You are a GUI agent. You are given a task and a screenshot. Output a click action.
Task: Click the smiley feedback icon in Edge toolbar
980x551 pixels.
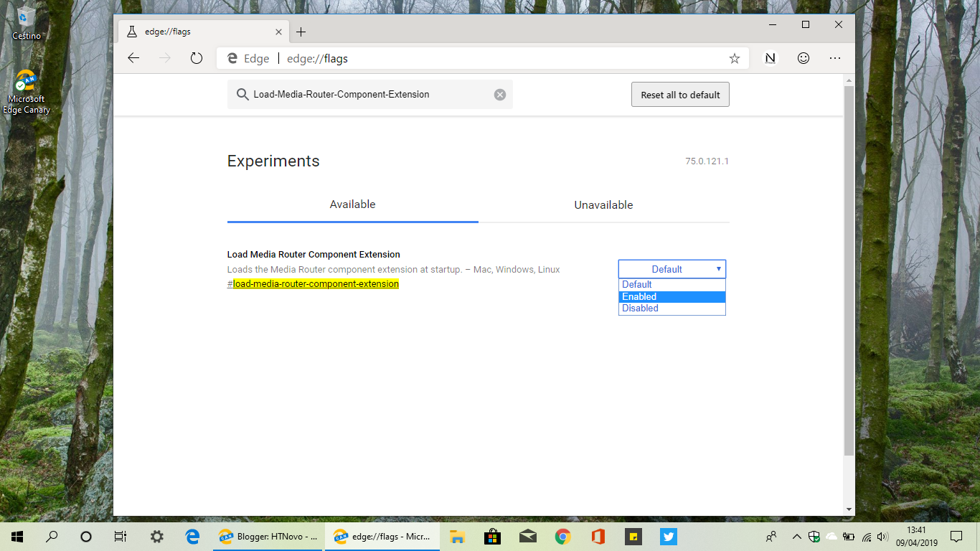(803, 58)
